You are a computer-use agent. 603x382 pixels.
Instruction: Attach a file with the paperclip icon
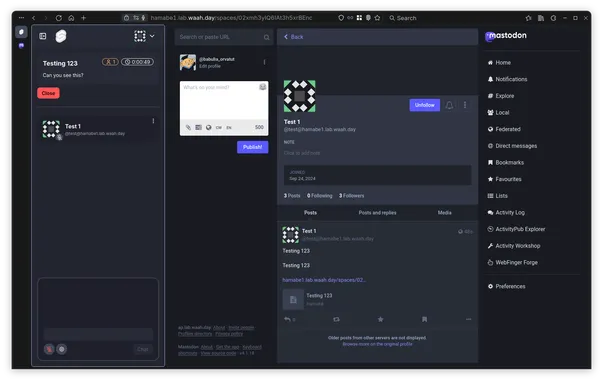click(x=188, y=127)
